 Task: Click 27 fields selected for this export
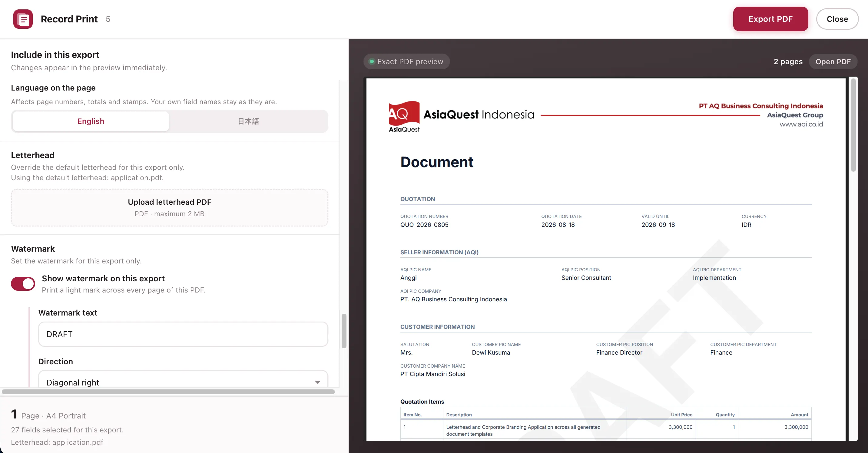pos(68,430)
